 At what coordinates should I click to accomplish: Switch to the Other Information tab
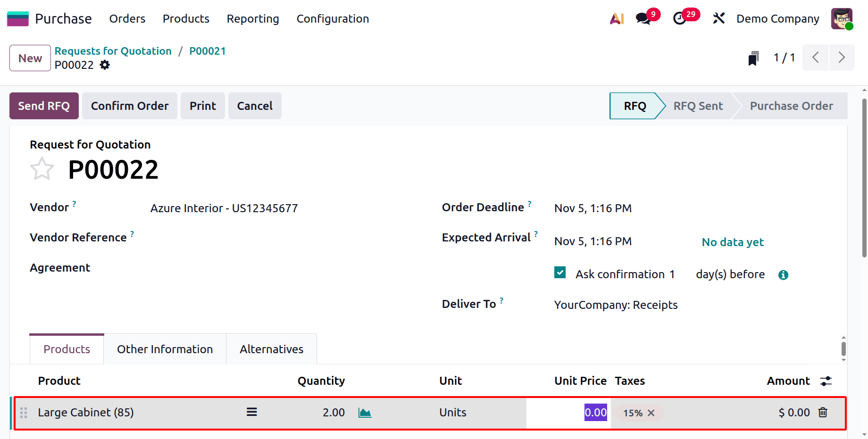165,349
